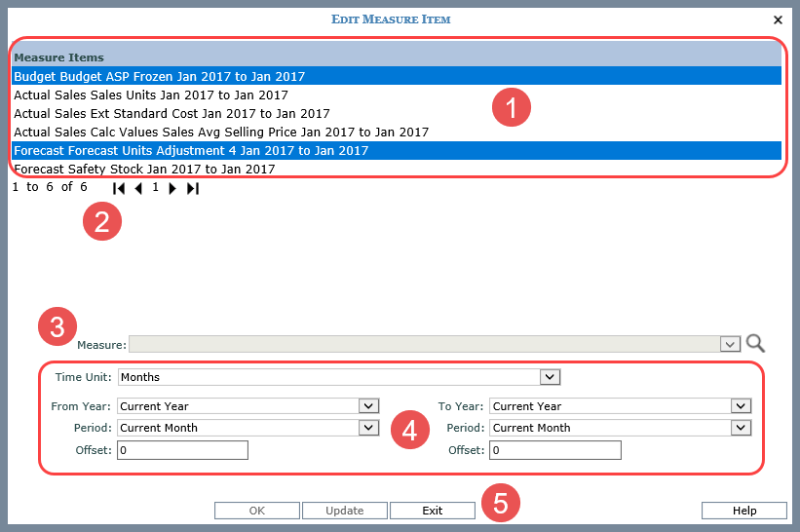
Task: Click the To Offset input field
Action: pos(554,450)
